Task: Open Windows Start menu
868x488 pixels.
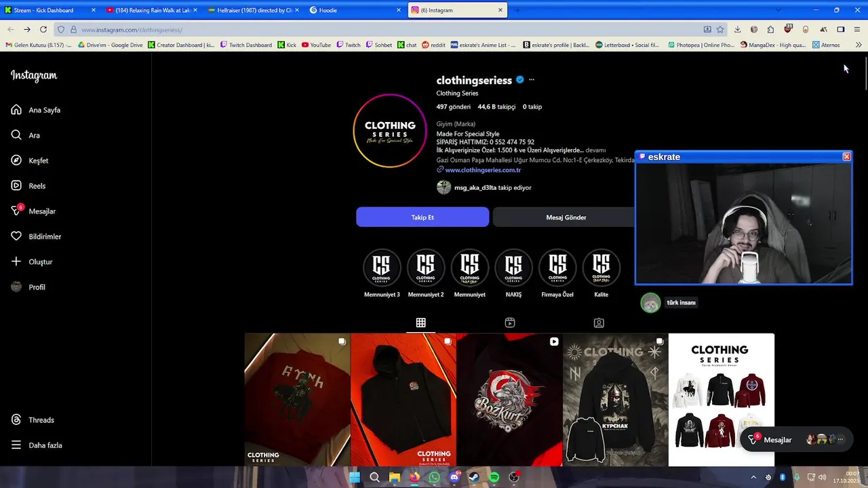Action: coord(354,477)
